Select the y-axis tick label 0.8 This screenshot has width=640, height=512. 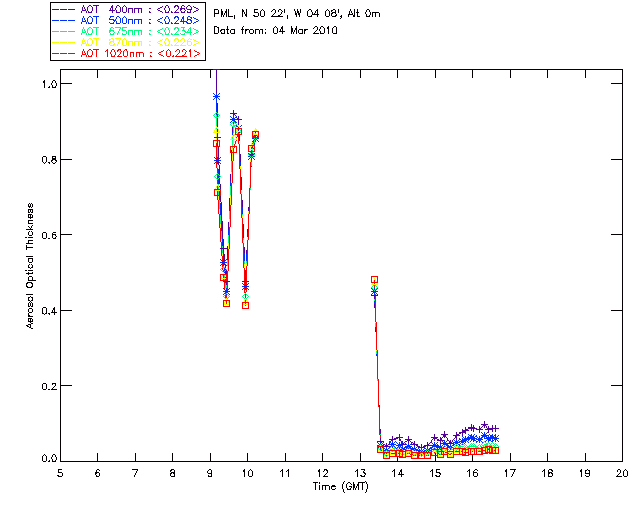(x=46, y=160)
